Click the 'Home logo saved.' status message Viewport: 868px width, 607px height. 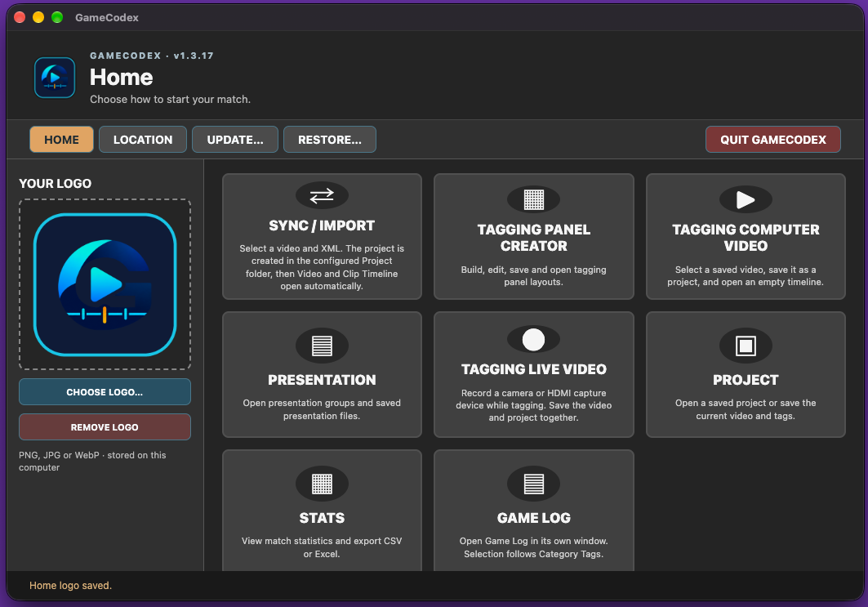70,586
